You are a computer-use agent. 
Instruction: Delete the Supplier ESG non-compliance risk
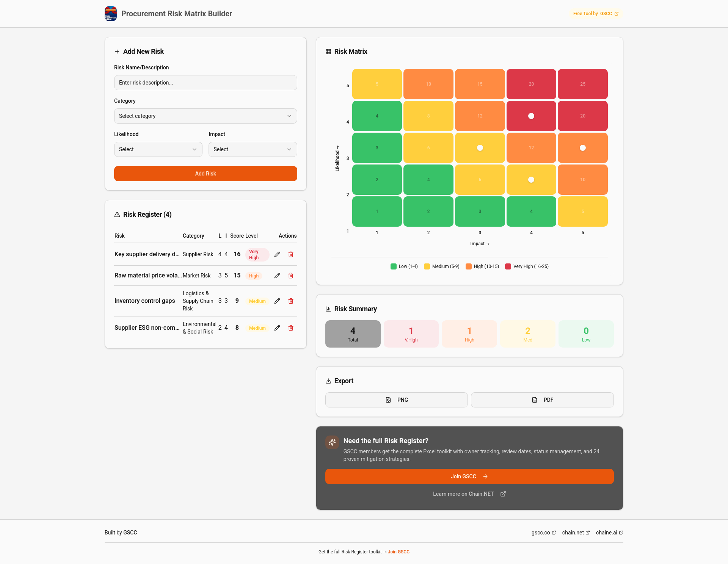[291, 328]
